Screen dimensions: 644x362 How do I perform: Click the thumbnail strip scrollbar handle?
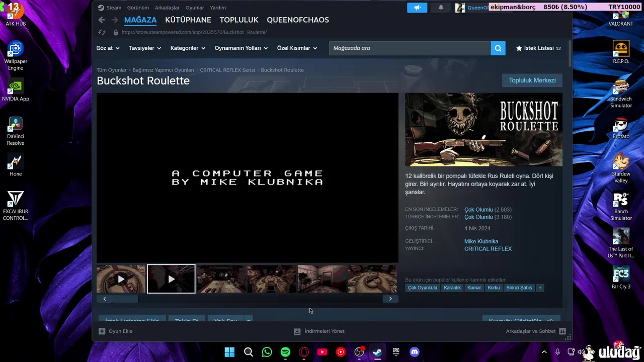point(125,299)
